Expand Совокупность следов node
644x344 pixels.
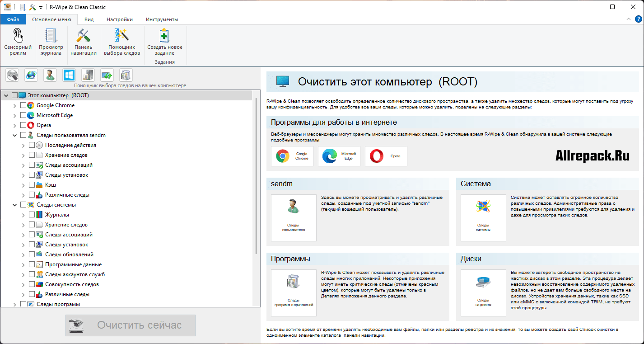(23, 284)
